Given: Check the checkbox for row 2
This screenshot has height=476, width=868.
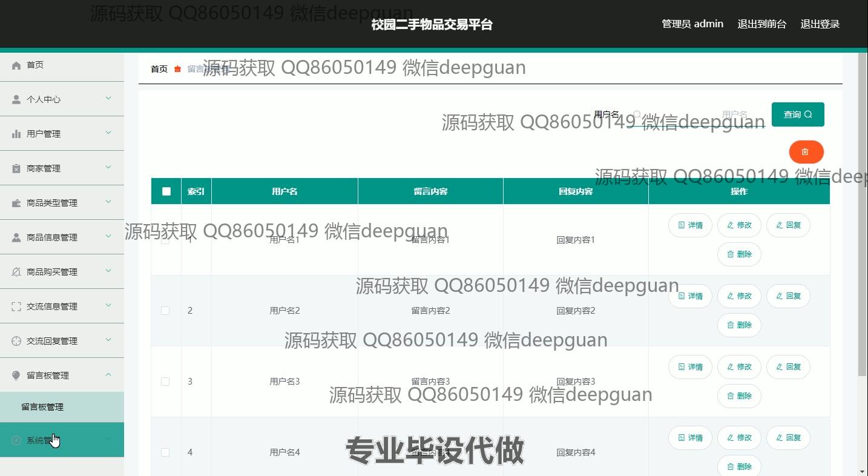Looking at the screenshot, I should click(165, 311).
